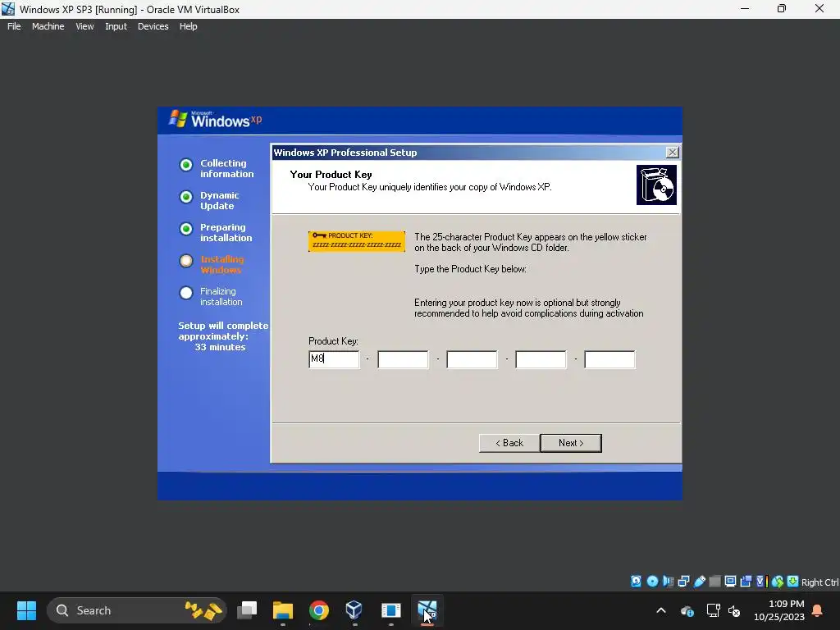Click the display status icon
This screenshot has width=840, height=630.
(x=730, y=582)
